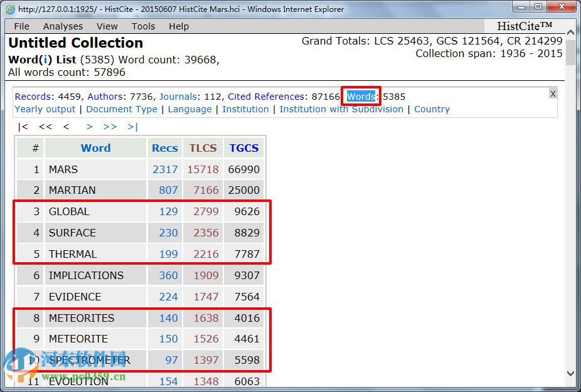The height and width of the screenshot is (392, 581).
Task: Go to first page using |< icon
Action: [23, 127]
